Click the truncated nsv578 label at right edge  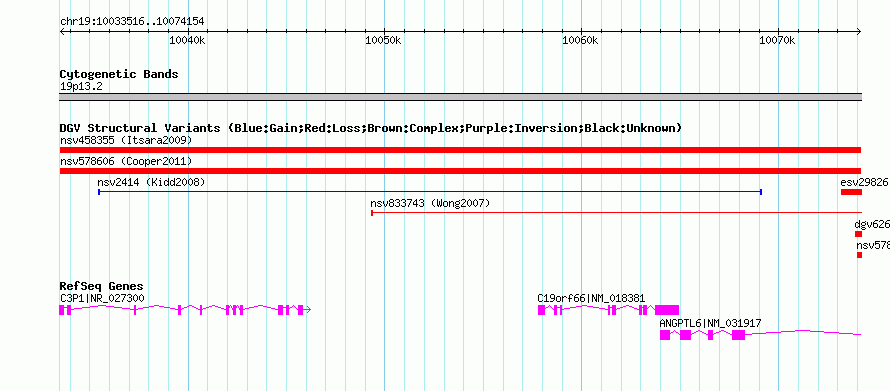[x=873, y=246]
